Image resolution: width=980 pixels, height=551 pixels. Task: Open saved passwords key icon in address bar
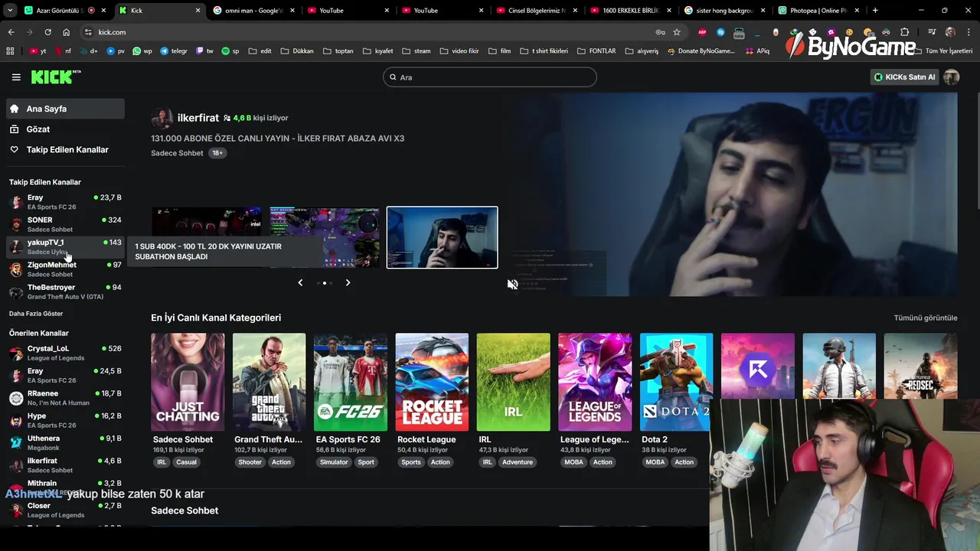(660, 32)
